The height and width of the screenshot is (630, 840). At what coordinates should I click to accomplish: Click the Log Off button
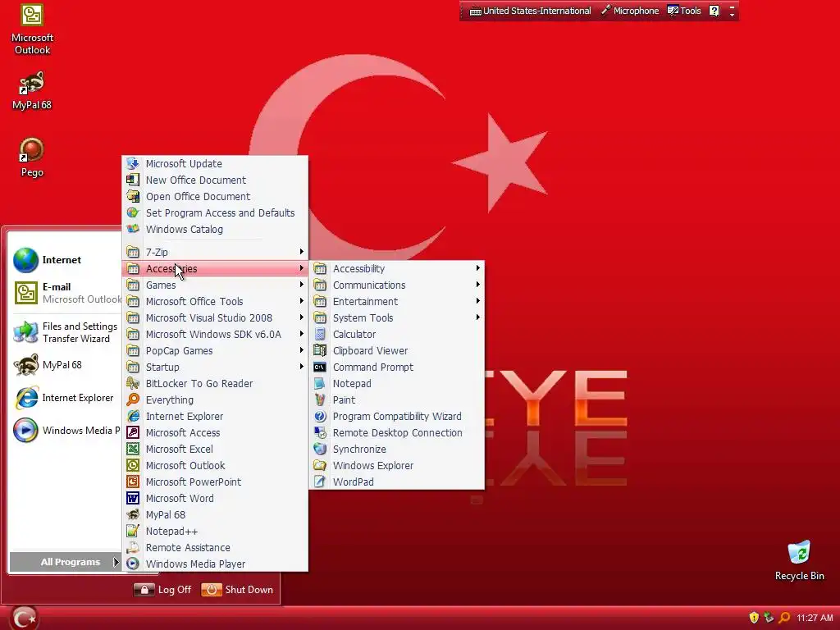(x=162, y=590)
